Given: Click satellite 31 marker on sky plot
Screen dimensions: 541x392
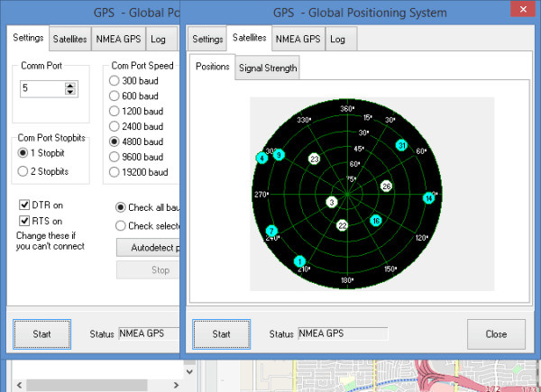Looking at the screenshot, I should coord(401,145).
